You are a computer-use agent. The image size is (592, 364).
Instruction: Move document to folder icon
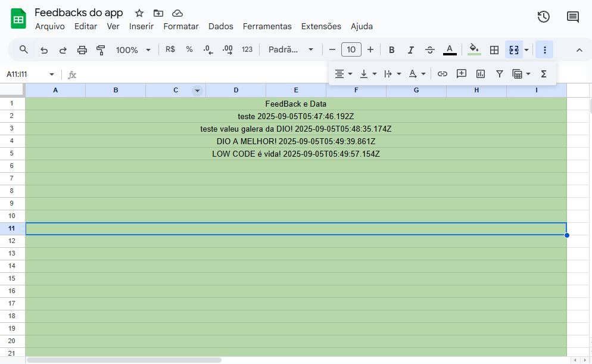click(x=158, y=13)
